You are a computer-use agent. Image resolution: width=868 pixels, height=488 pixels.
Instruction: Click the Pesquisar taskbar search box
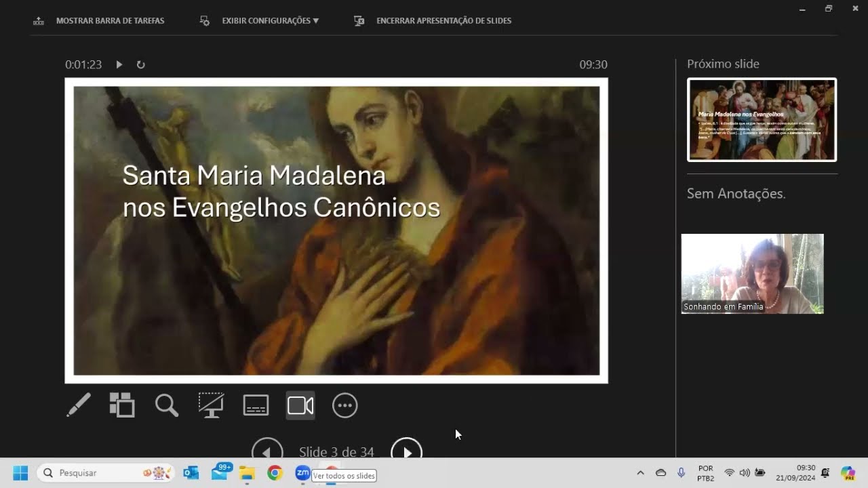(106, 472)
